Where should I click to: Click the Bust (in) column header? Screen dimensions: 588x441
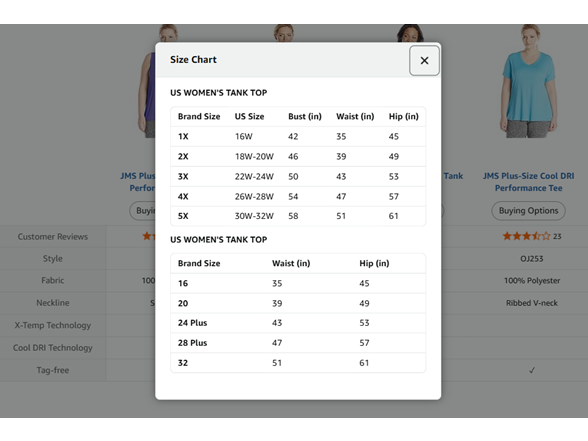point(305,117)
